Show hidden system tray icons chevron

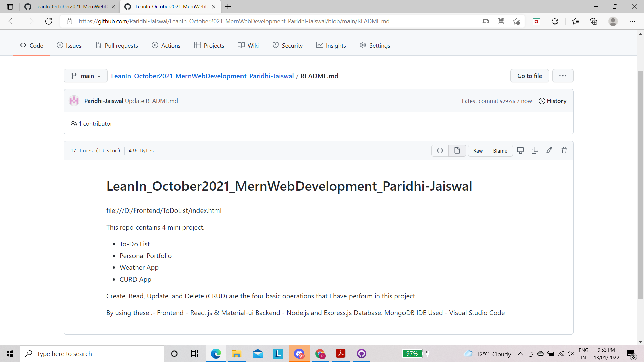click(520, 354)
